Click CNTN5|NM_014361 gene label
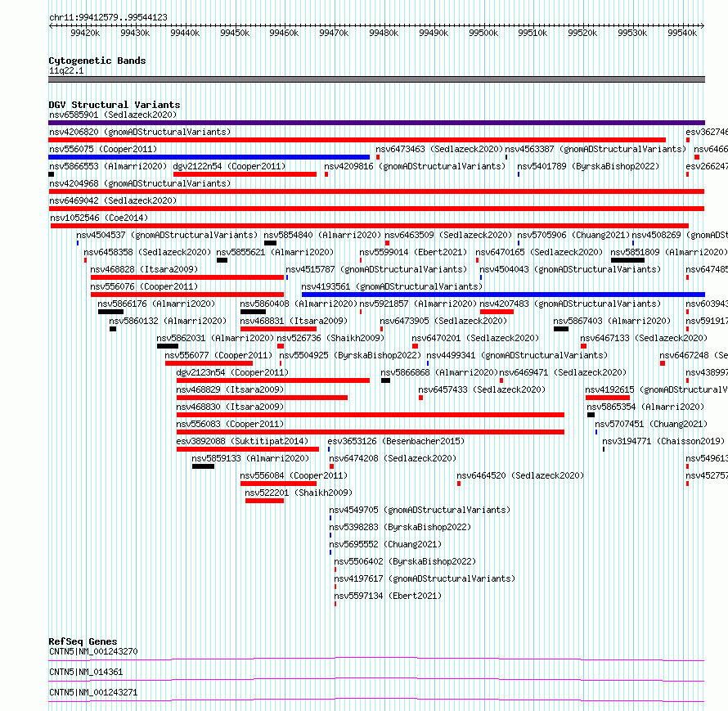The width and height of the screenshot is (728, 711). [x=86, y=672]
